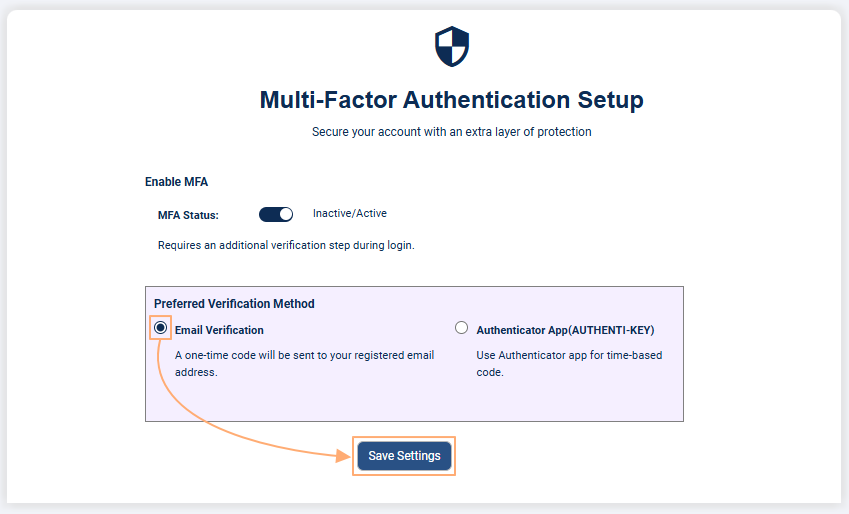Click the 'Authenticator App(AUTHENTI-KEY)' label text
The image size is (849, 514).
click(x=565, y=330)
